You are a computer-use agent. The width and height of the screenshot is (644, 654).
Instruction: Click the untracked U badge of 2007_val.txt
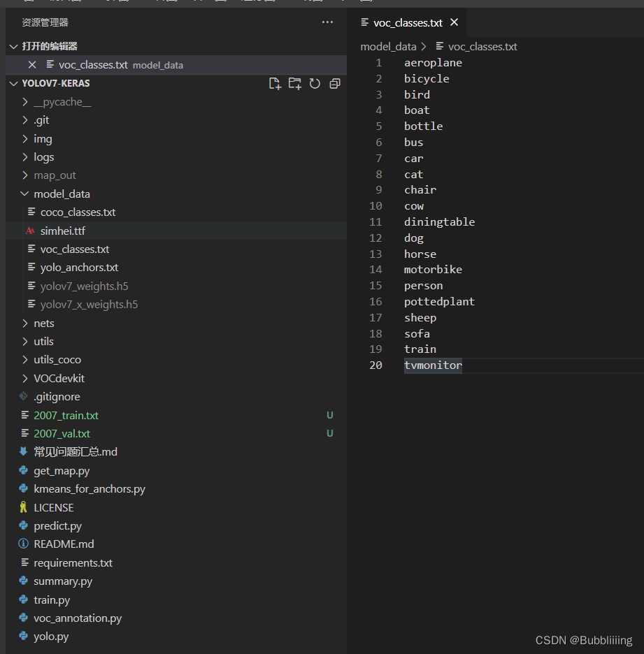coord(330,433)
